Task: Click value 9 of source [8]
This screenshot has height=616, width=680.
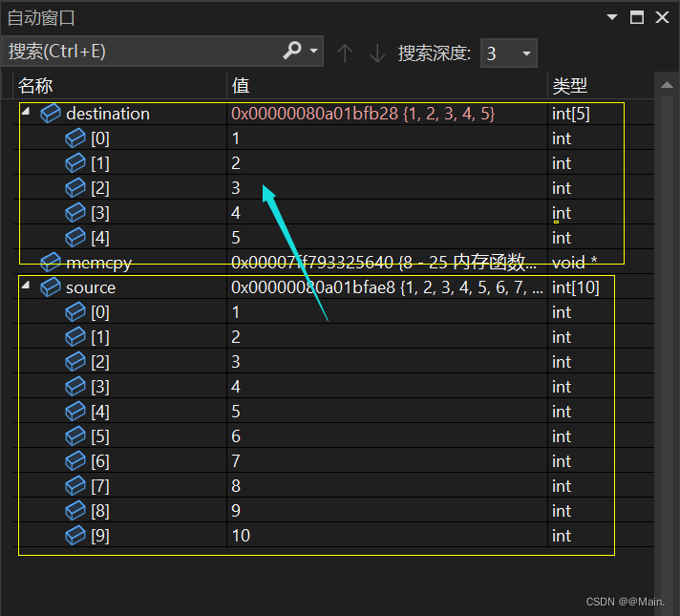Action: tap(236, 511)
